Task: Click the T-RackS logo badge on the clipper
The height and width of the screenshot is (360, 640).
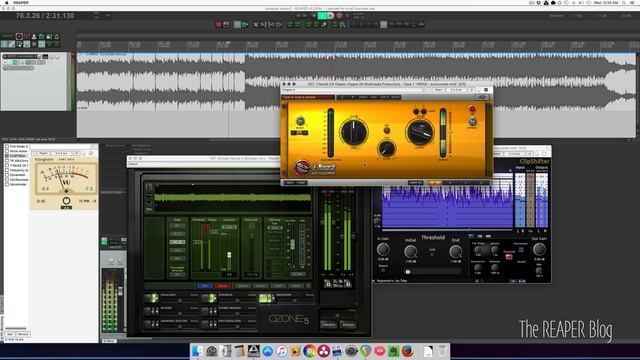Action: pos(302,167)
